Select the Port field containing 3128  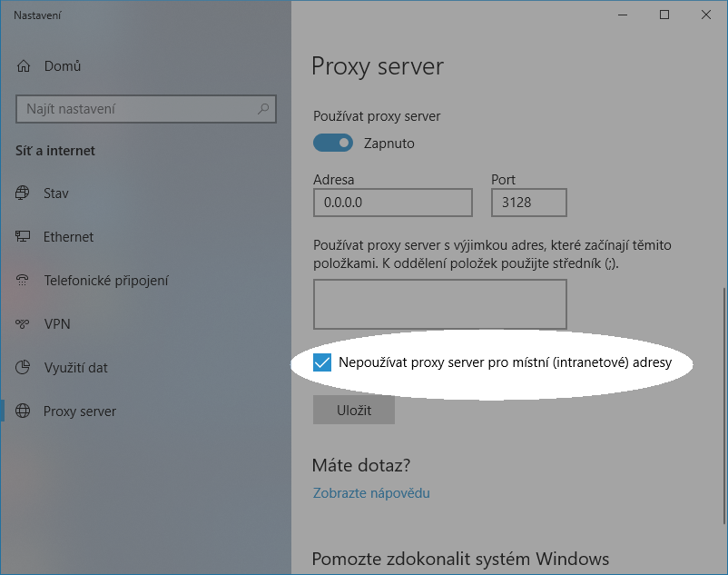[x=529, y=202]
